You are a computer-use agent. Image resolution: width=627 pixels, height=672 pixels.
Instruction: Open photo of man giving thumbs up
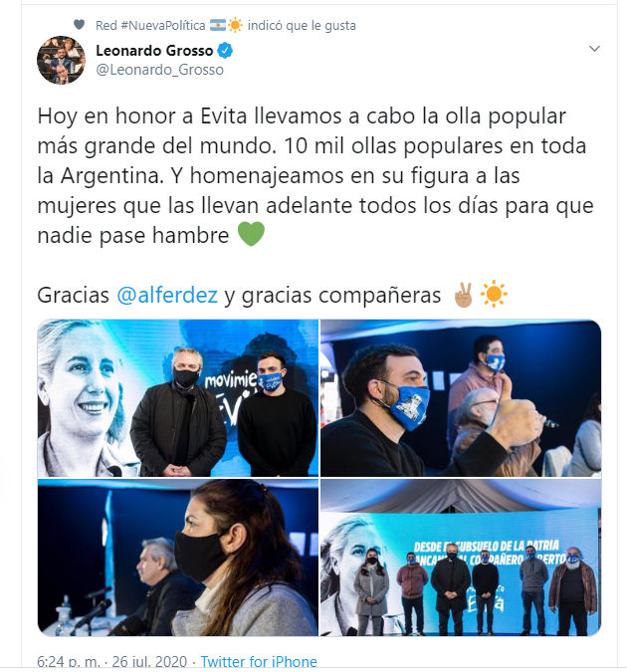click(461, 398)
